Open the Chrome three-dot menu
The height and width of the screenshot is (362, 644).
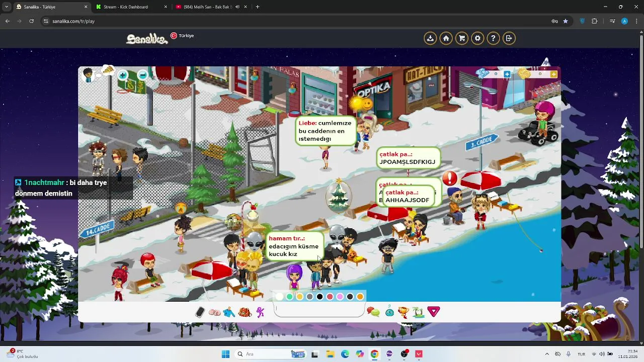coord(636,21)
